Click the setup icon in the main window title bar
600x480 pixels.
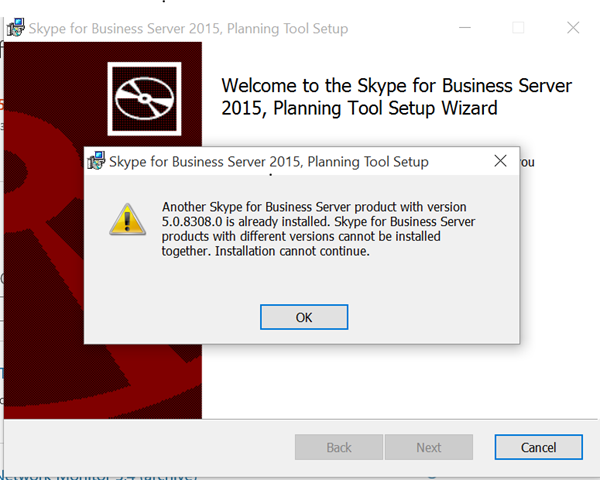point(16,28)
